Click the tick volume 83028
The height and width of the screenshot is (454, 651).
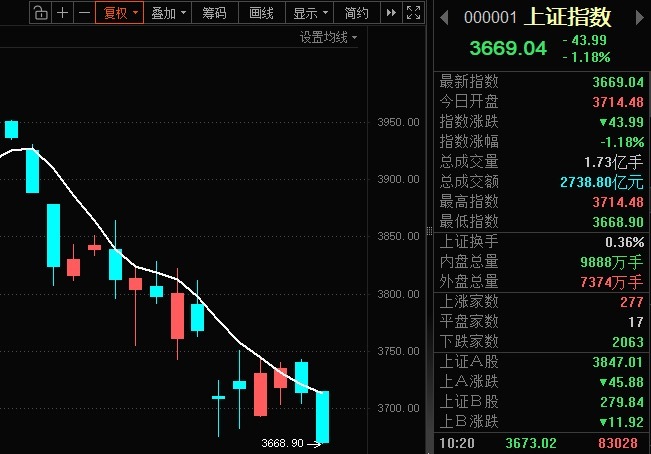(618, 443)
